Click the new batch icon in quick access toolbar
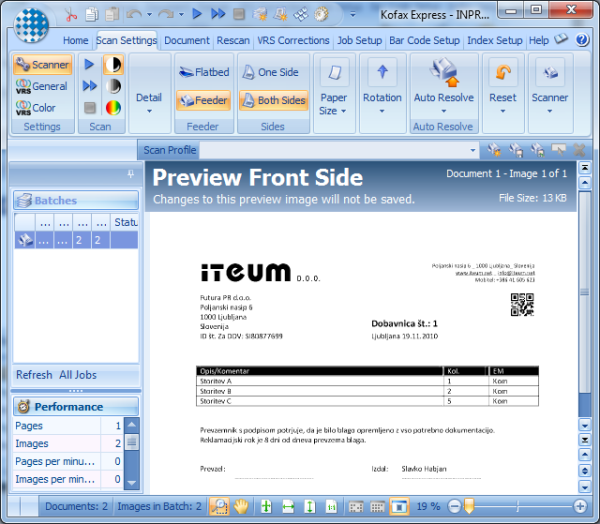Screen dimensions: 600x524 point(260,15)
